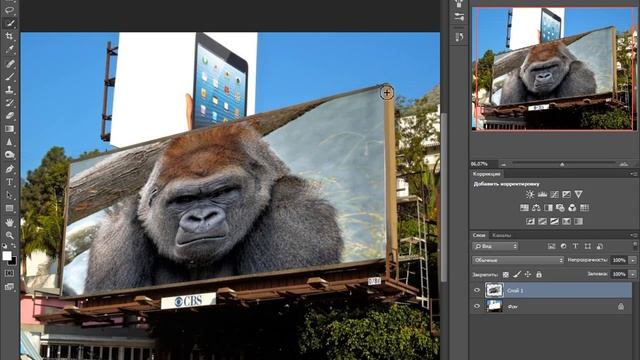Add a Threshold adjustment layer
Image resolution: width=640 pixels, height=360 pixels.
pyautogui.click(x=554, y=221)
